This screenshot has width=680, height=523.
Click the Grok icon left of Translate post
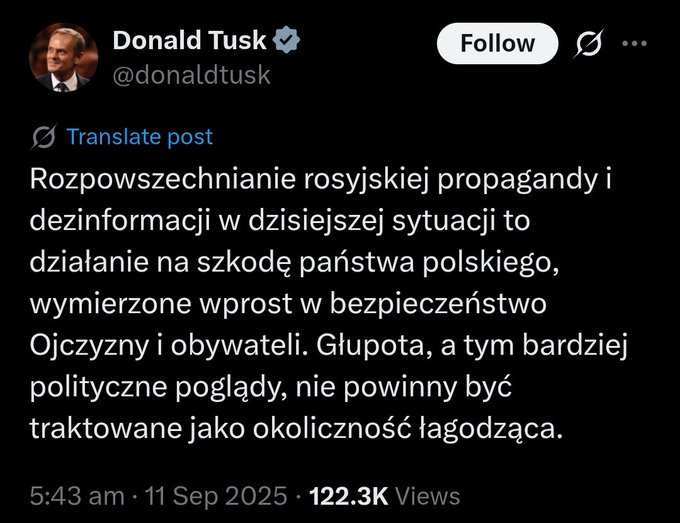tap(44, 137)
